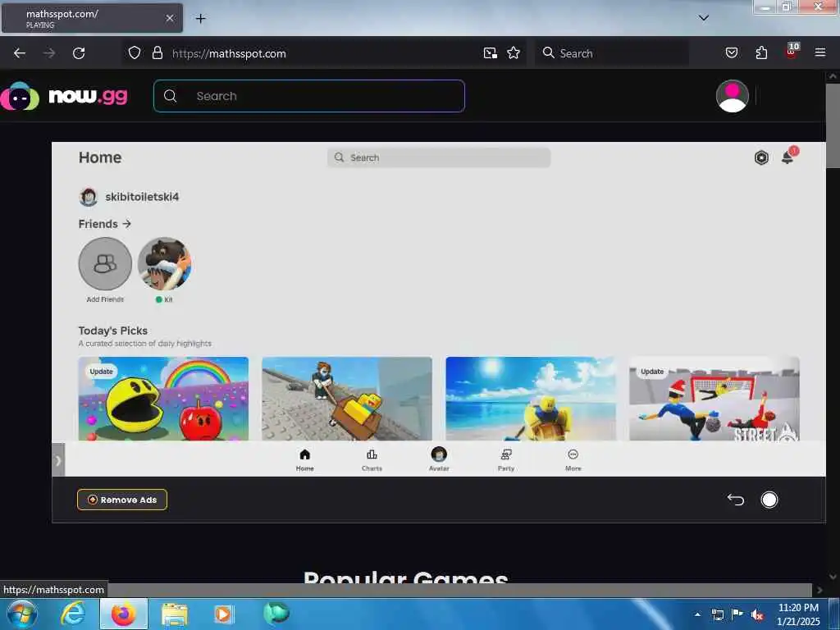Click the now.gg logo
Viewport: 840px width, 630px height.
[x=64, y=97]
